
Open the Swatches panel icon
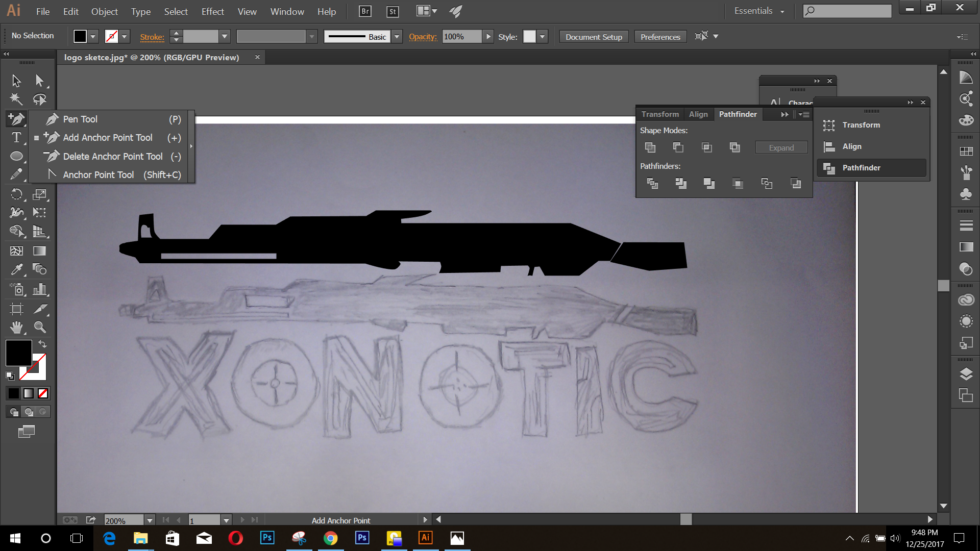coord(966,151)
